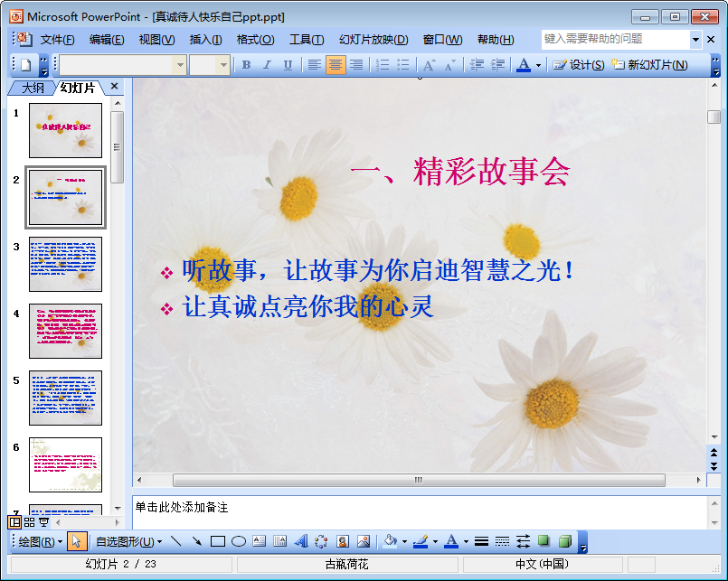
Task: Choose the Select Objects arrow tool
Action: pyautogui.click(x=77, y=541)
